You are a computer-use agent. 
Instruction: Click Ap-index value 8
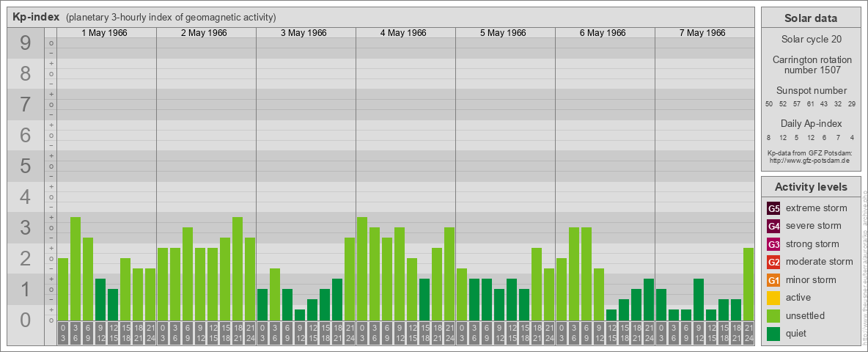pos(769,137)
